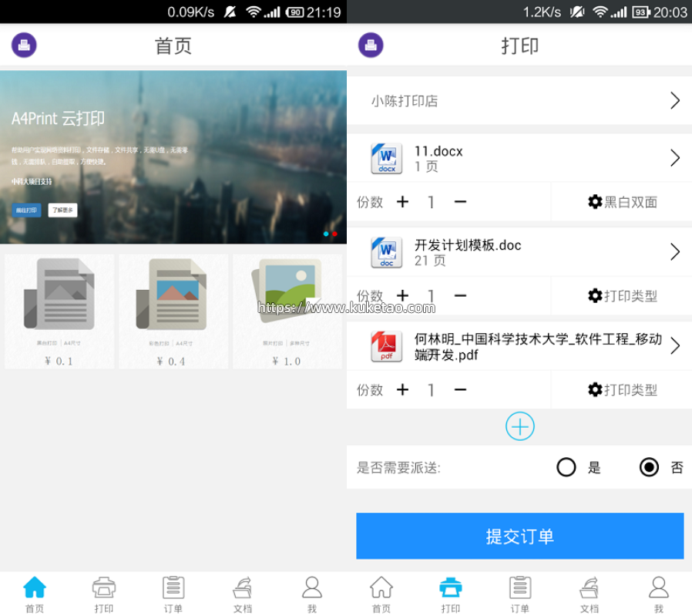The height and width of the screenshot is (616, 692).
Task: Open 黑白双面 print settings gear
Action: [x=595, y=202]
